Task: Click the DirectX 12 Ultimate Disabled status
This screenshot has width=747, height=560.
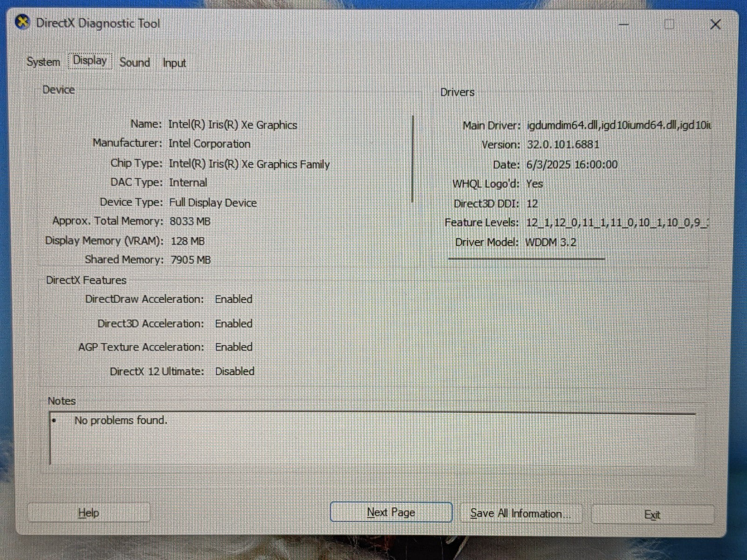Action: [x=234, y=371]
